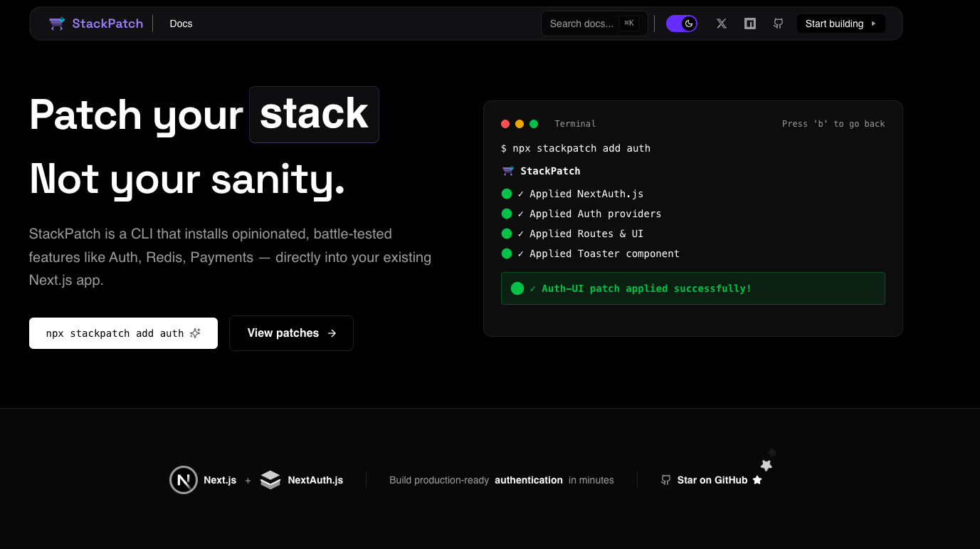
Task: Click the GitHub octocat icon in the footer
Action: [665, 480]
